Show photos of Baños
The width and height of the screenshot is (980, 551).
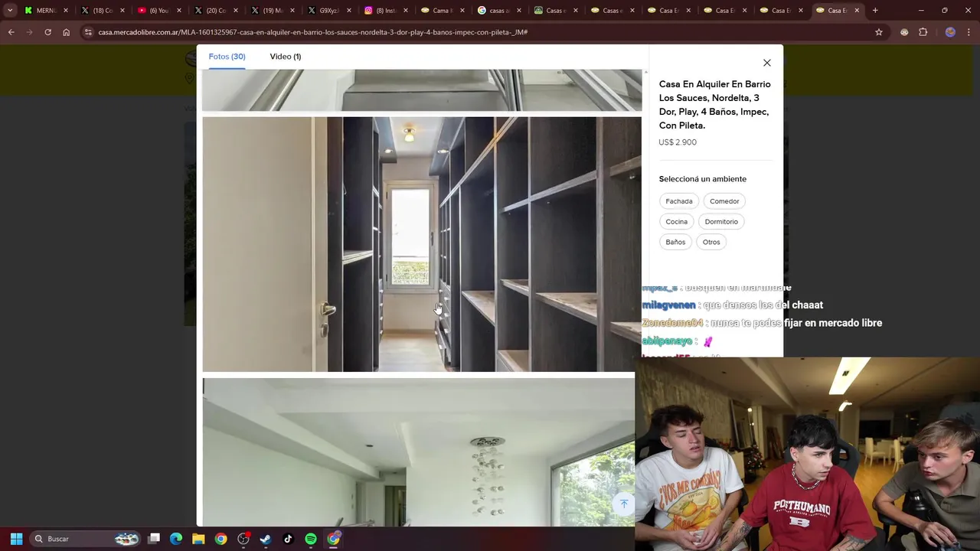pos(675,242)
